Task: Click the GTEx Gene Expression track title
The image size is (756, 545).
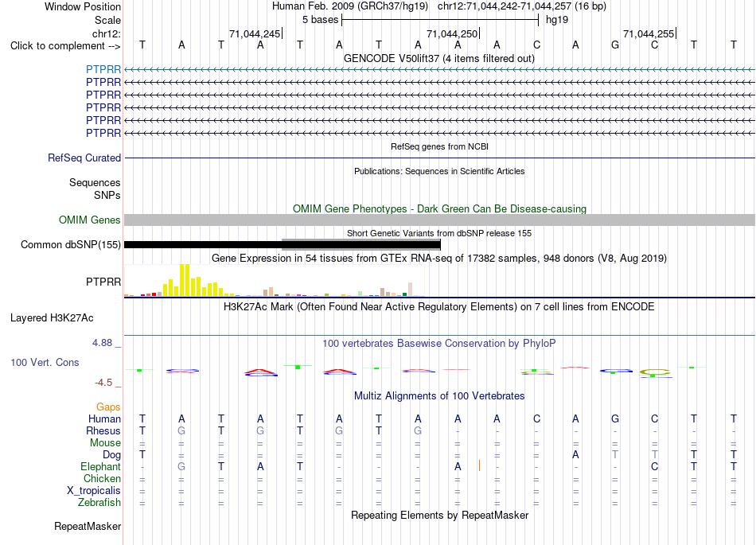Action: [x=439, y=258]
